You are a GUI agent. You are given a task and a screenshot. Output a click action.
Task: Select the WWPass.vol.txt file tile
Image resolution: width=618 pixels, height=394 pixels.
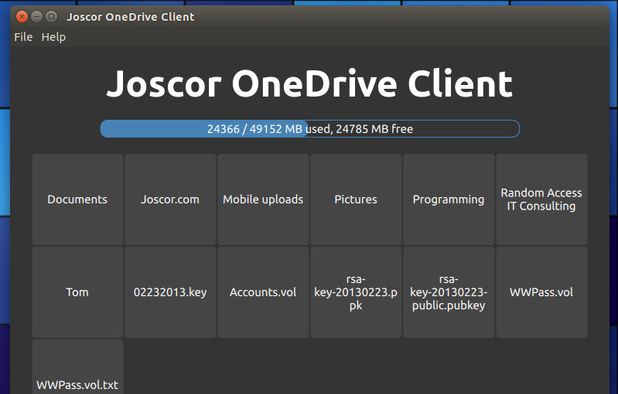(x=77, y=367)
